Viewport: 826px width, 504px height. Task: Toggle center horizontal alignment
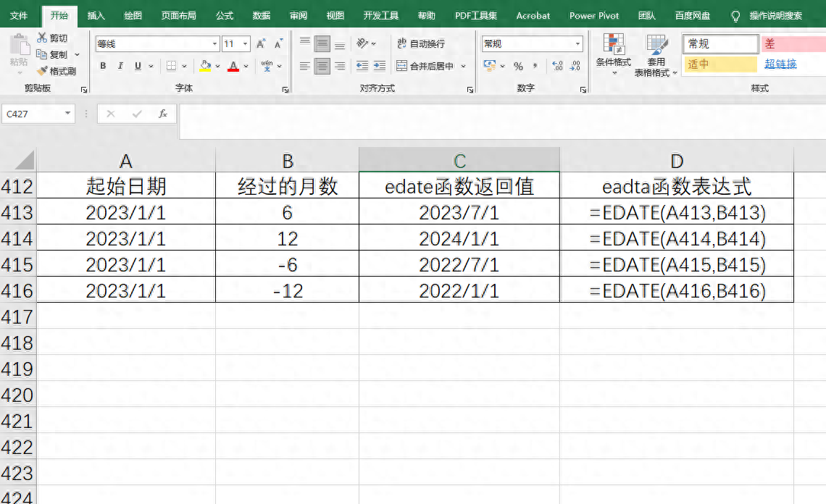click(x=322, y=66)
